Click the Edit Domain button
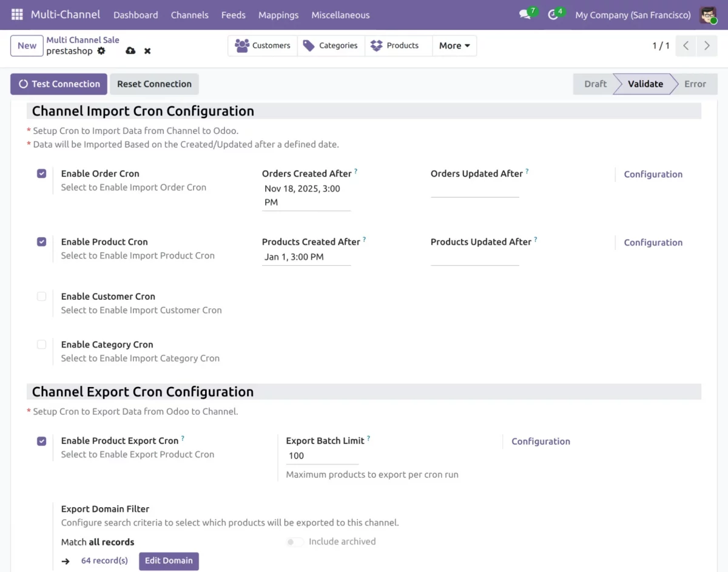Screen dimensions: 728x572 coord(169,561)
